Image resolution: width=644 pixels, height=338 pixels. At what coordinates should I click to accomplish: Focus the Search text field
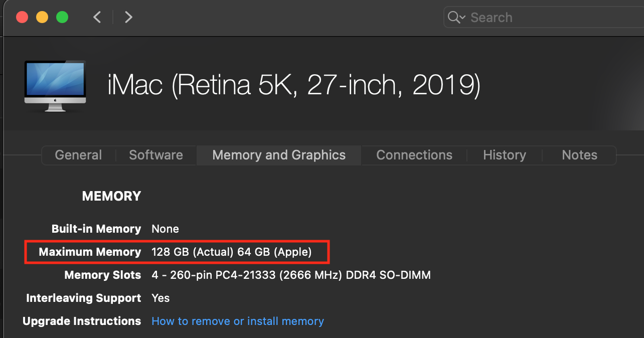pyautogui.click(x=552, y=18)
